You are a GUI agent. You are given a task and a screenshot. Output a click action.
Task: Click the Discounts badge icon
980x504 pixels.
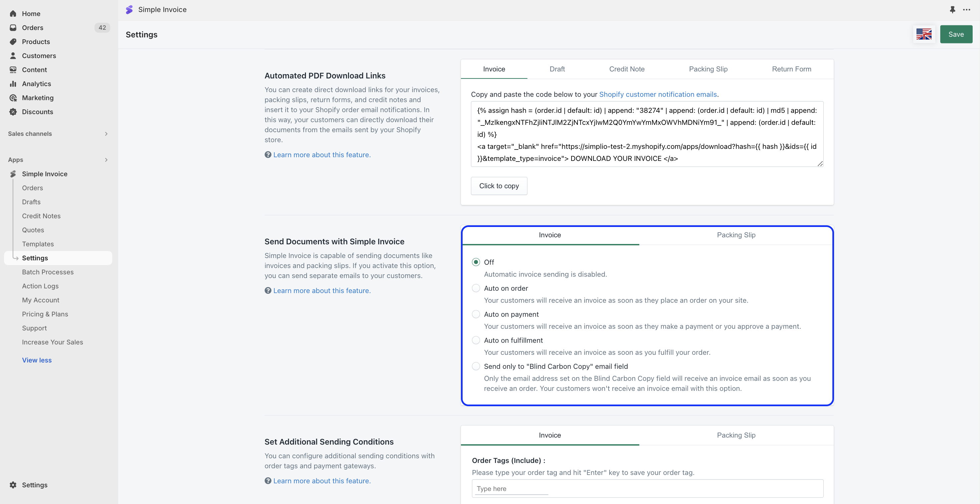(x=13, y=112)
